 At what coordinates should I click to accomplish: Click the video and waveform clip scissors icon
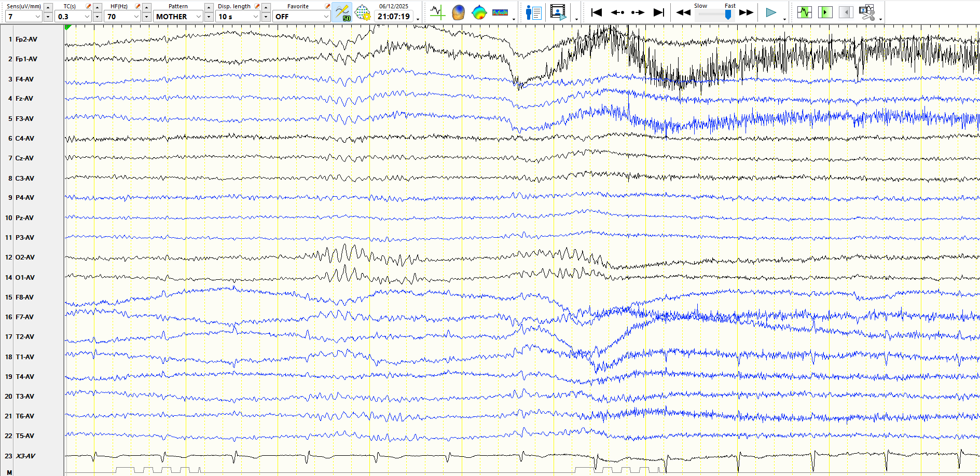point(866,12)
